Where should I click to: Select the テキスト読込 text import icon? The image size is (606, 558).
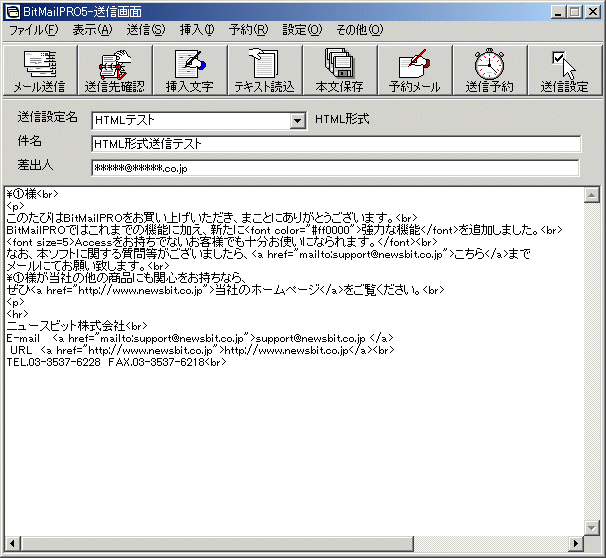tap(265, 70)
